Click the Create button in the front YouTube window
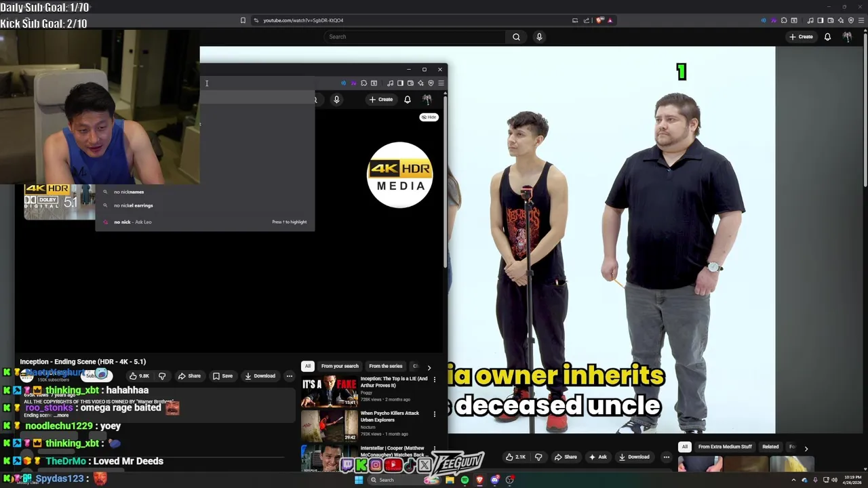868x488 pixels. pyautogui.click(x=380, y=100)
